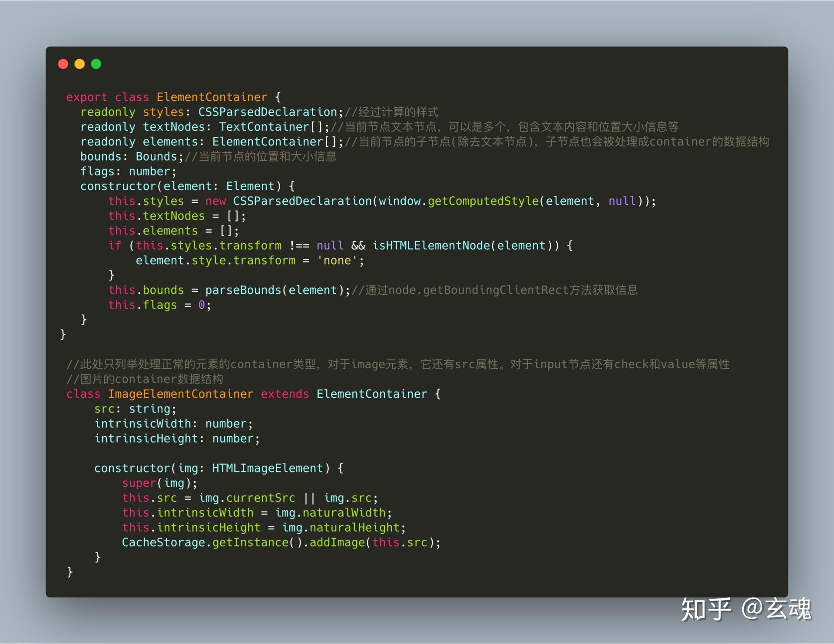The width and height of the screenshot is (834, 644).
Task: Click intrinsicWidth: number declaration
Action: 174,424
